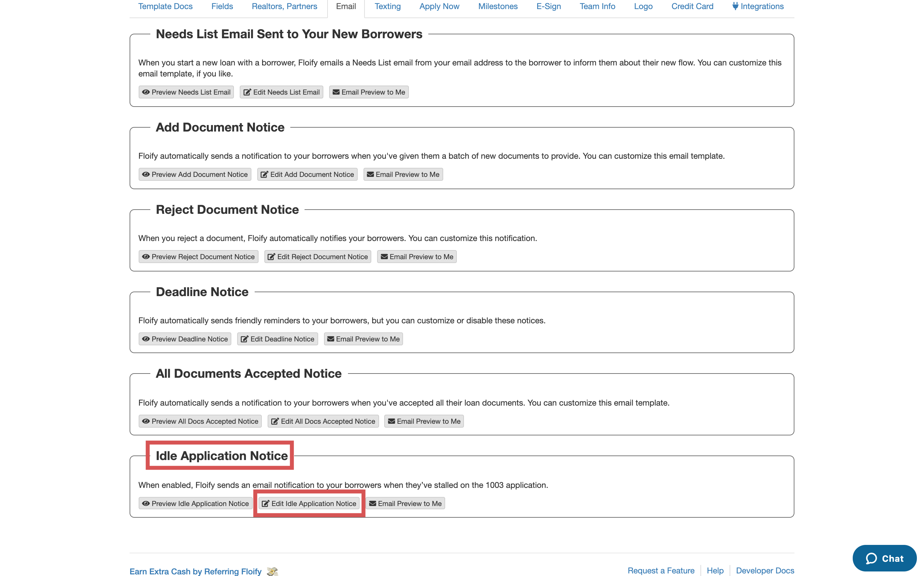Click envelope icon in Reject Document section
Screen dimensions: 924x576
pyautogui.click(x=384, y=257)
